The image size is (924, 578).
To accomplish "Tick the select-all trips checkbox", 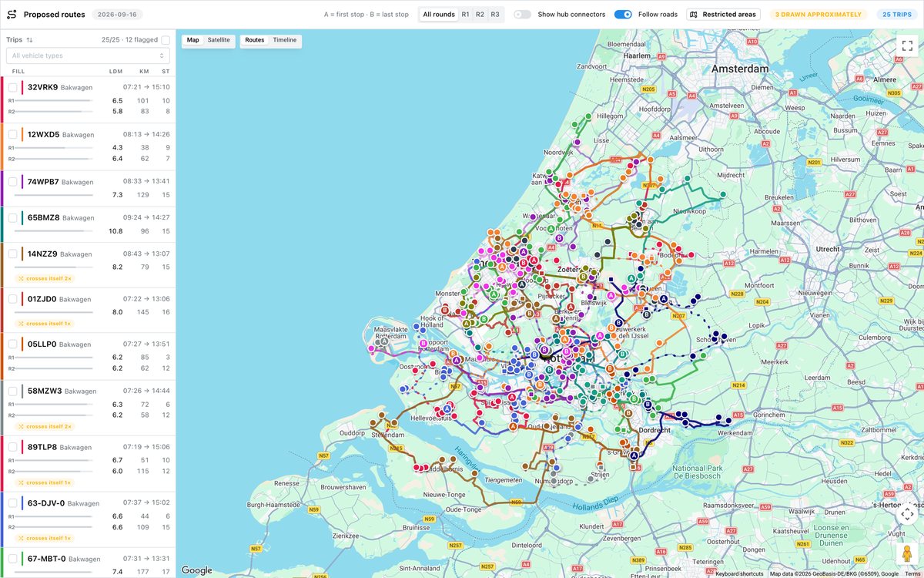I will point(166,40).
